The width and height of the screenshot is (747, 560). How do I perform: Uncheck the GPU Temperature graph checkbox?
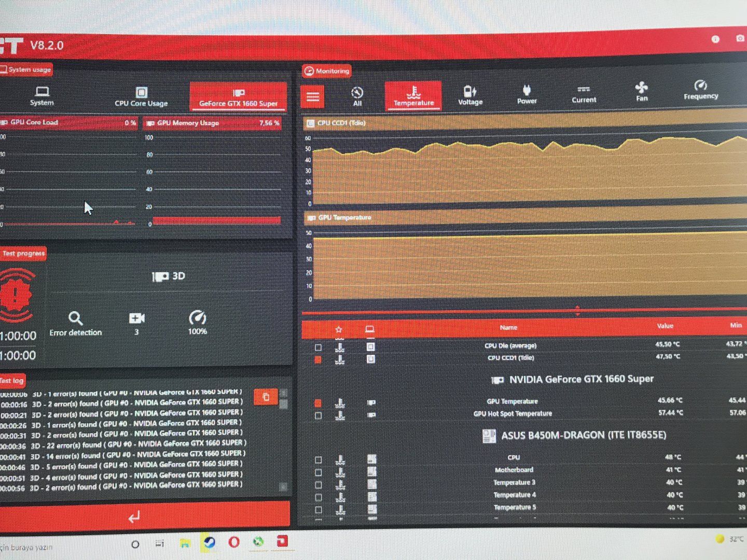(x=318, y=403)
